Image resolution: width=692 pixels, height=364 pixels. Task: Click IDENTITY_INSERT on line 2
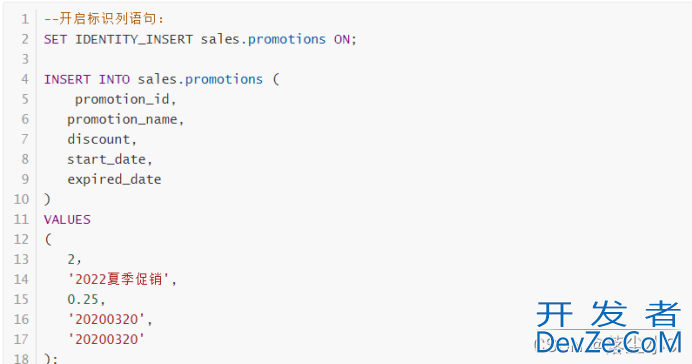(134, 39)
